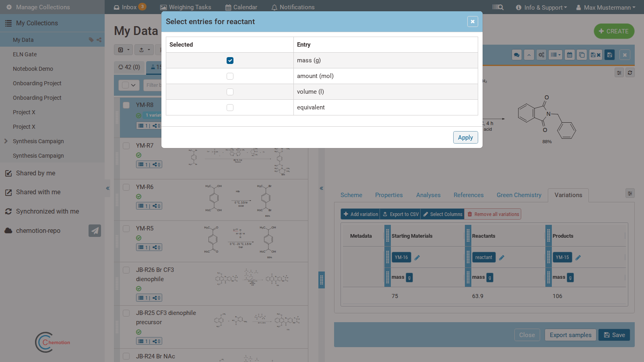
Task: Open the Max Mustermann user menu
Action: 606,7
